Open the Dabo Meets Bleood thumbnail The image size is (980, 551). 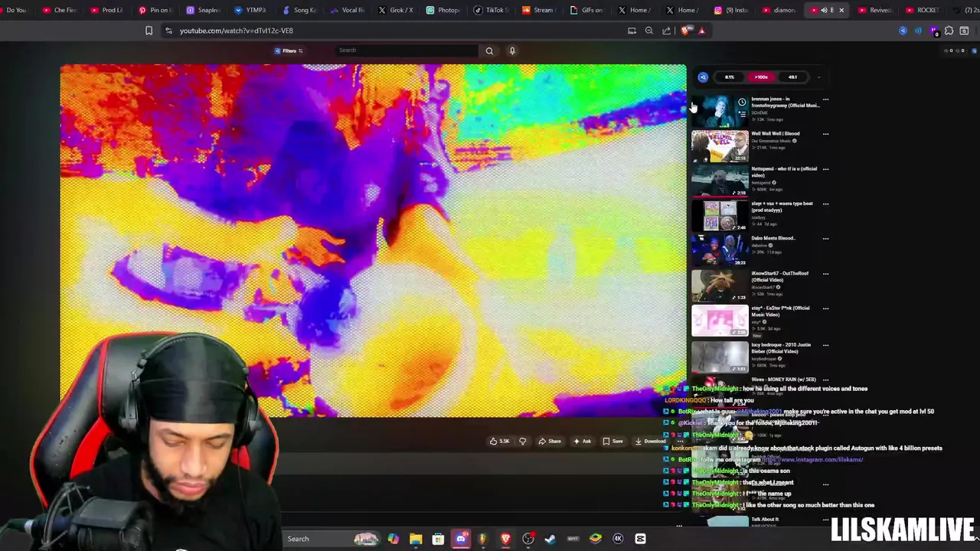click(x=720, y=251)
